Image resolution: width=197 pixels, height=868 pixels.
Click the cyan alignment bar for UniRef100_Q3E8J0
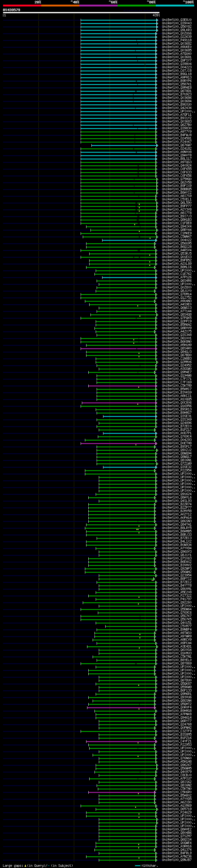pyautogui.click(x=119, y=20)
